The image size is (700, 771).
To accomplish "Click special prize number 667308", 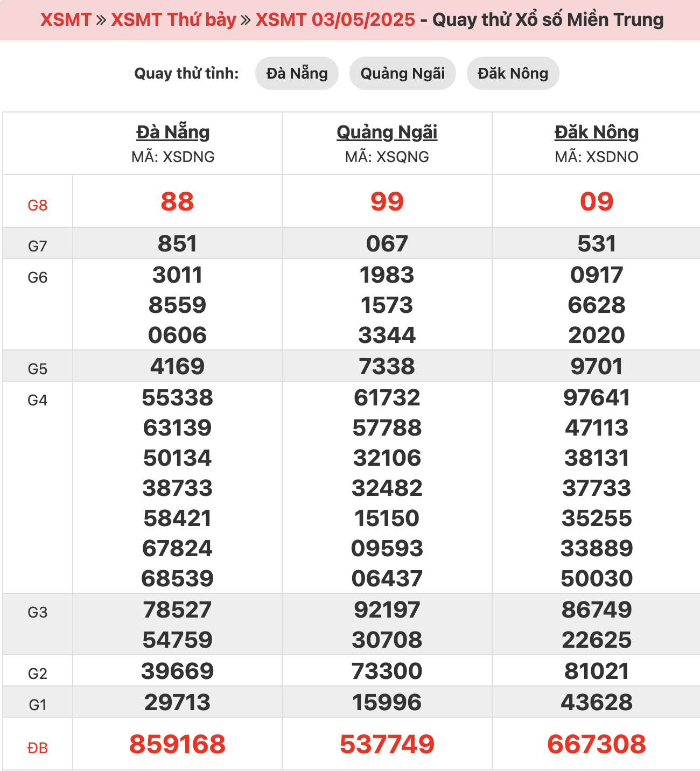I will 597,744.
